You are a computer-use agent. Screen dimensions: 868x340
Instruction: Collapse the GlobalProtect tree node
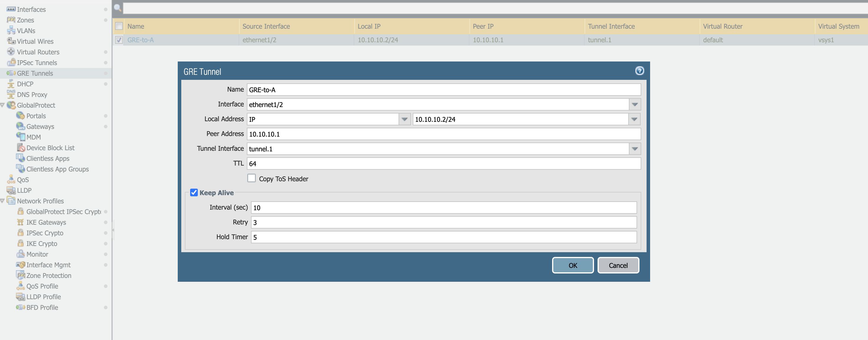[x=2, y=105]
